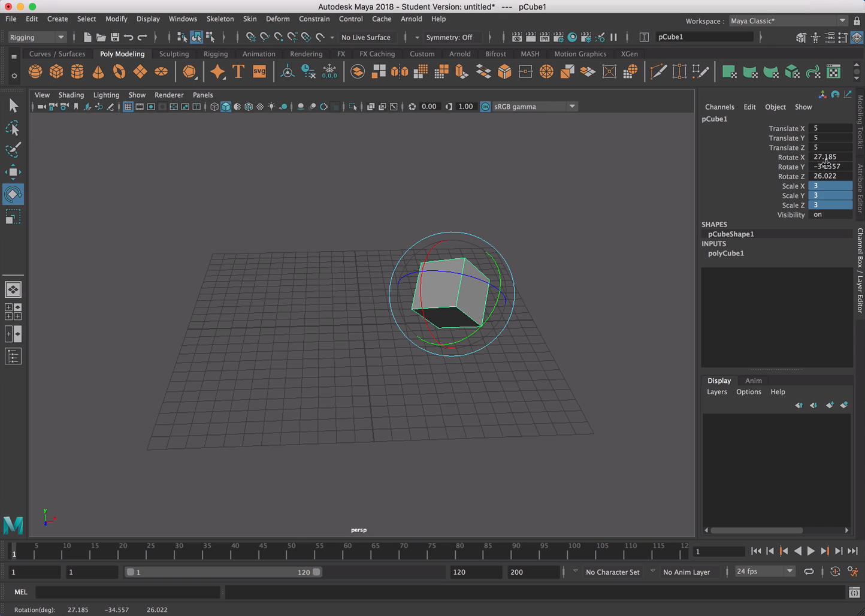Click the Undo arrow in status line
This screenshot has height=616, width=865.
click(128, 37)
